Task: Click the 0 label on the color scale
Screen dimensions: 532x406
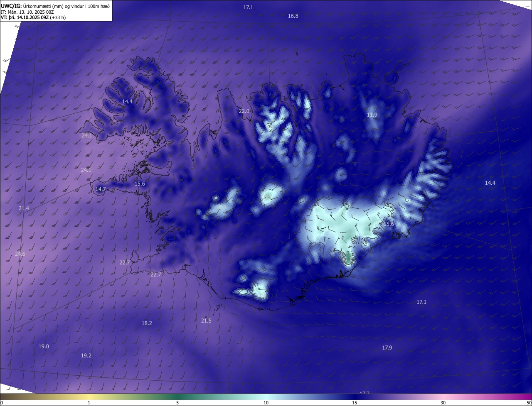Action: pos(2,403)
